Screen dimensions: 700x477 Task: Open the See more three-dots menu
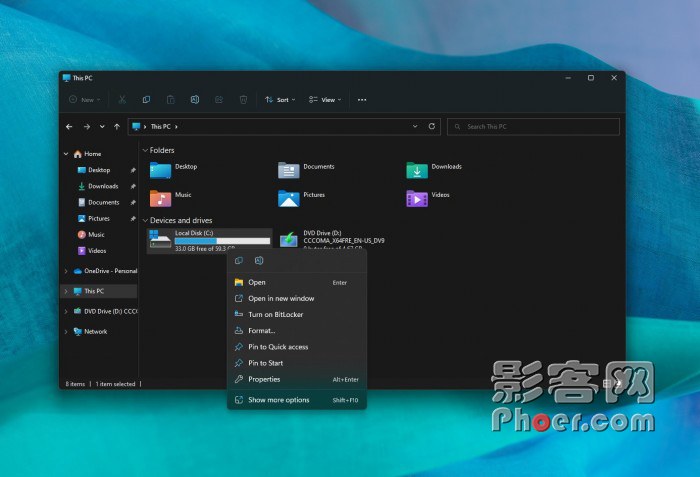(362, 100)
